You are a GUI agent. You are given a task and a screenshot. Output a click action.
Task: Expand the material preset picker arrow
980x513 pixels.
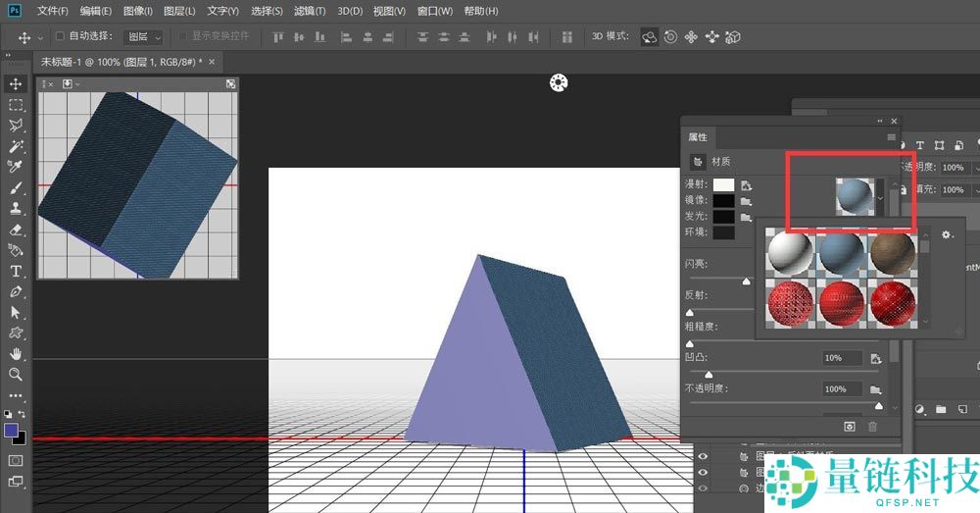tap(880, 197)
